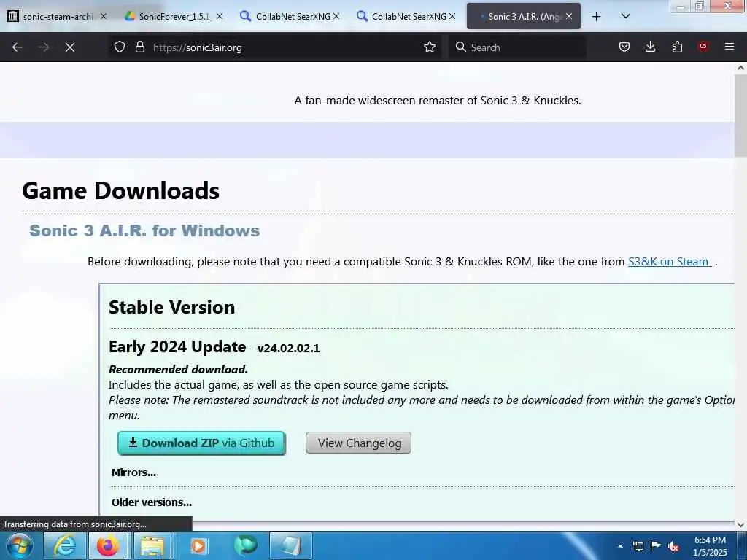747x560 pixels.
Task: Open the Firefox application menu
Action: [729, 47]
